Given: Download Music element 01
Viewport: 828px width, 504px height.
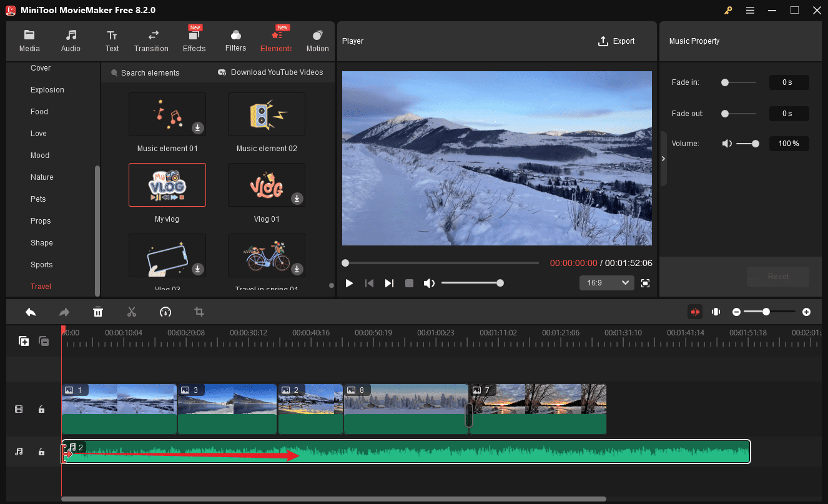Looking at the screenshot, I should click(x=197, y=128).
